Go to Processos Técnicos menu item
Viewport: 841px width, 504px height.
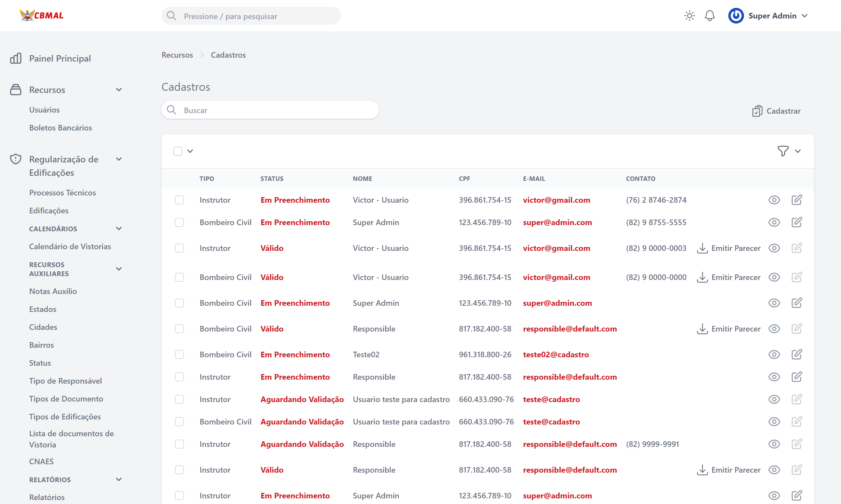click(63, 193)
